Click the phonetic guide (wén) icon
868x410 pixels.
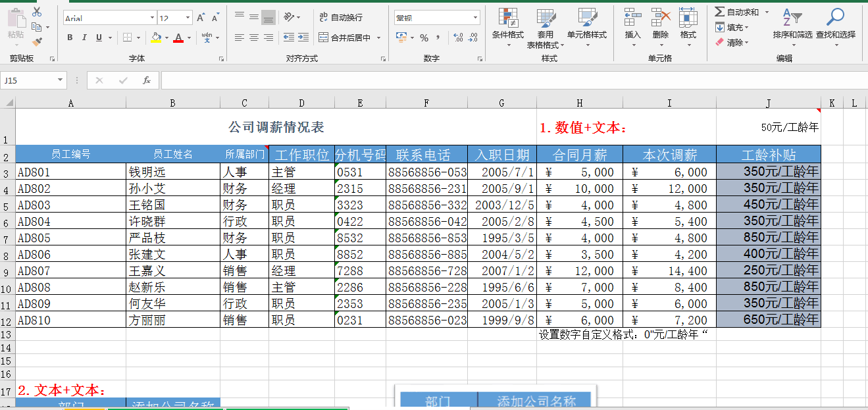207,38
